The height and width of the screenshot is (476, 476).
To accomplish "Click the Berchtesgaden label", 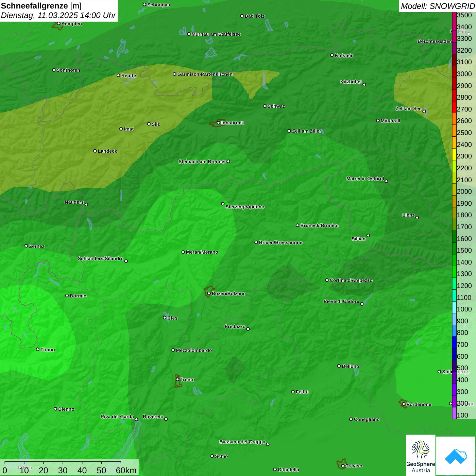I will point(435,41).
